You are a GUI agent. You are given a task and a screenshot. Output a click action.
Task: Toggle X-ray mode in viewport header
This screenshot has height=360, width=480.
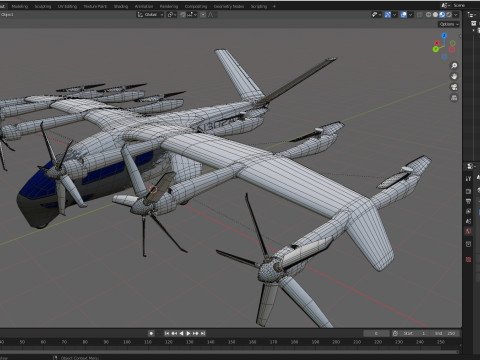click(x=420, y=15)
